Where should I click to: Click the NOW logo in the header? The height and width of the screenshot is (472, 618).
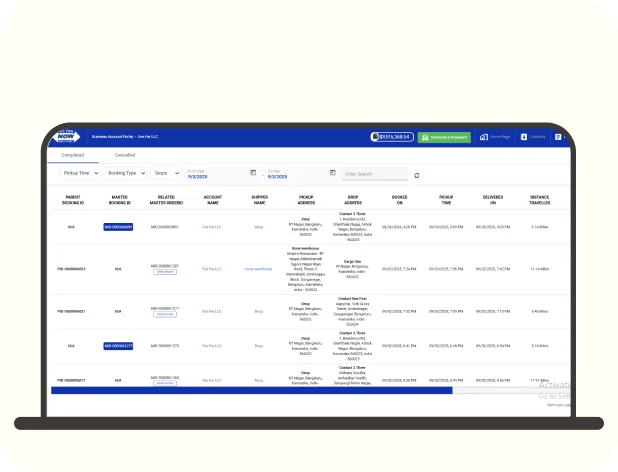point(65,136)
